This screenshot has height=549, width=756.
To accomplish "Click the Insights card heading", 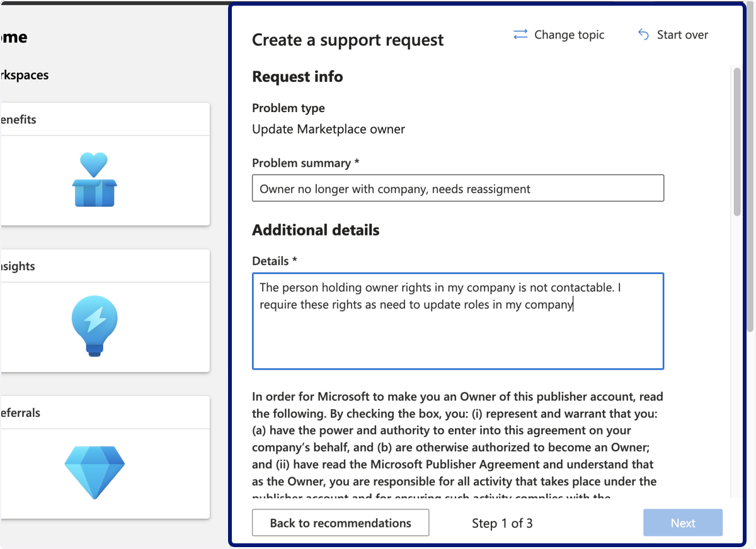I will [x=18, y=266].
